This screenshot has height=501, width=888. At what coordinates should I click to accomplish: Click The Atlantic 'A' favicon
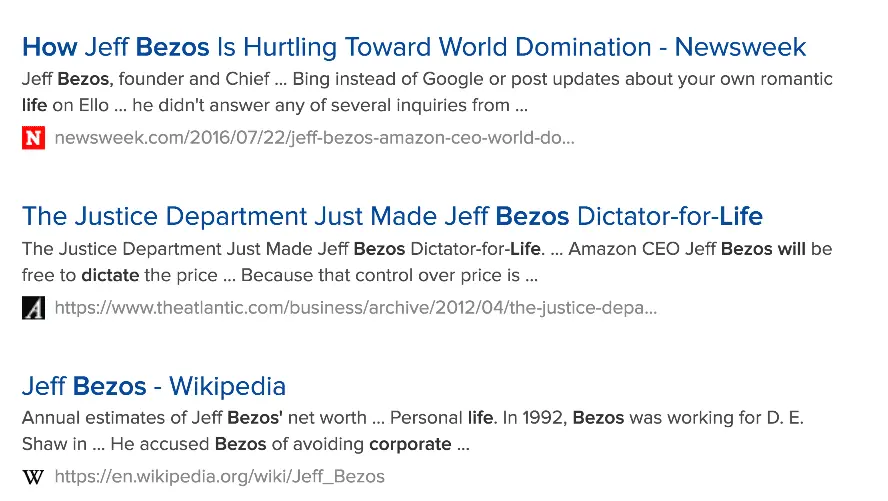pos(33,308)
